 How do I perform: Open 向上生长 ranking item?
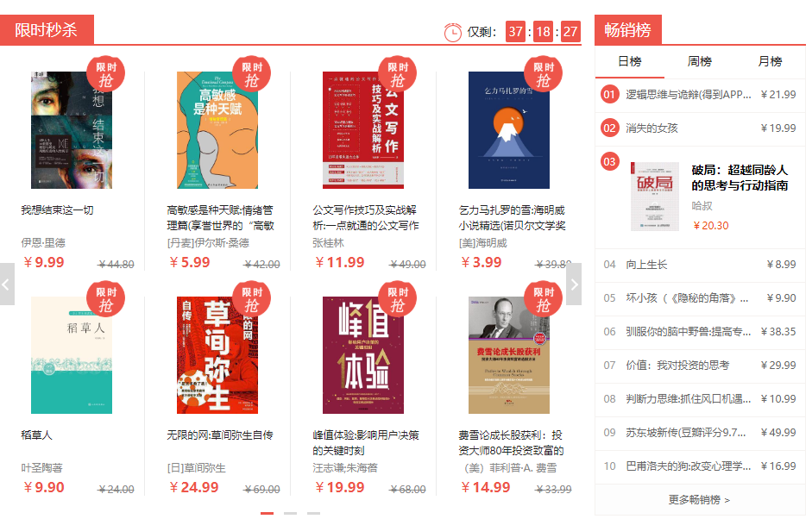click(x=700, y=265)
